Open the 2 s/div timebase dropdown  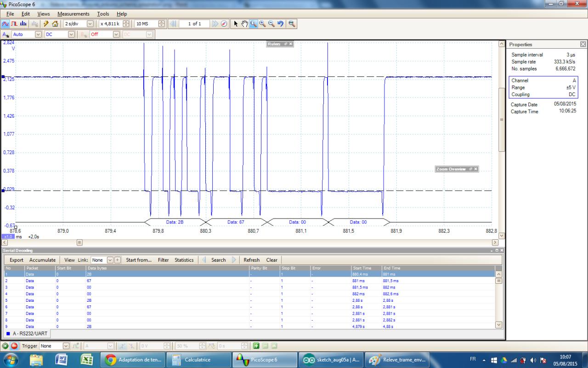click(90, 24)
